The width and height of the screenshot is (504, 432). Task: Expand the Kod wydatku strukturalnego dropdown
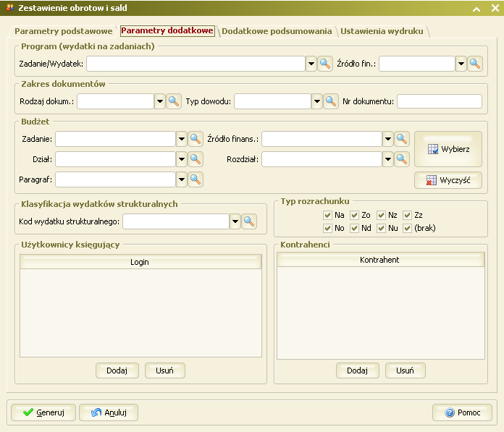pyautogui.click(x=235, y=221)
